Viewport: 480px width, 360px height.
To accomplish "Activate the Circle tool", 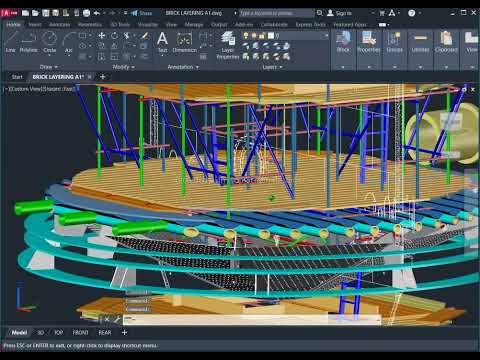I will (49, 42).
